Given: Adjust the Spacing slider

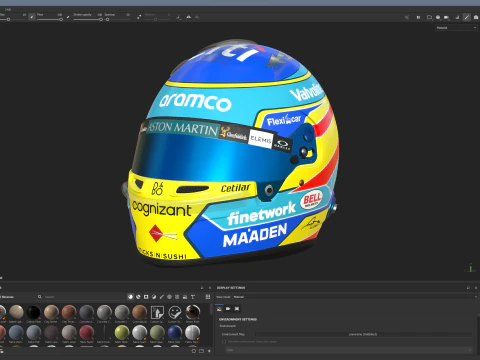Looking at the screenshot, I should click(117, 20).
